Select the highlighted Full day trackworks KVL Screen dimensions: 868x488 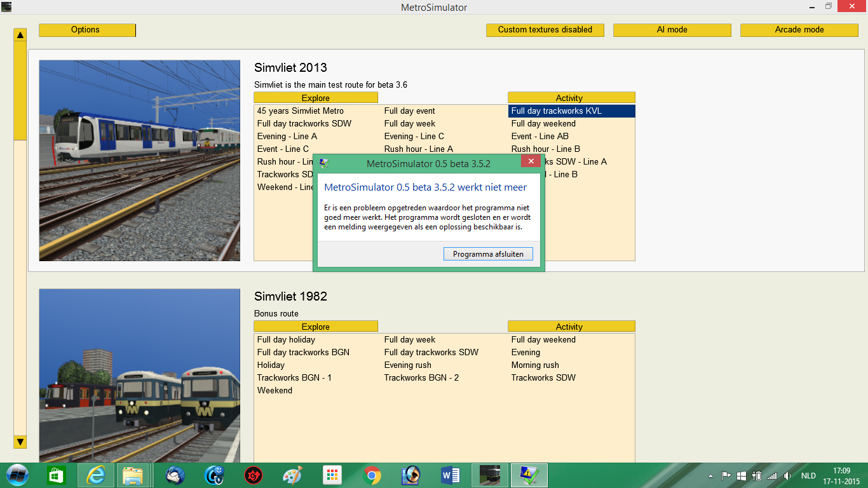(x=572, y=111)
